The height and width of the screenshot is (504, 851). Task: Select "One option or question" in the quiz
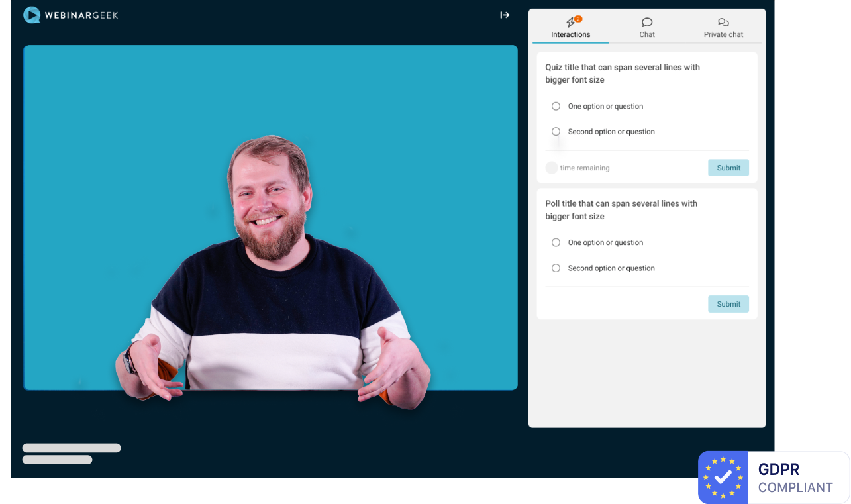tap(556, 106)
